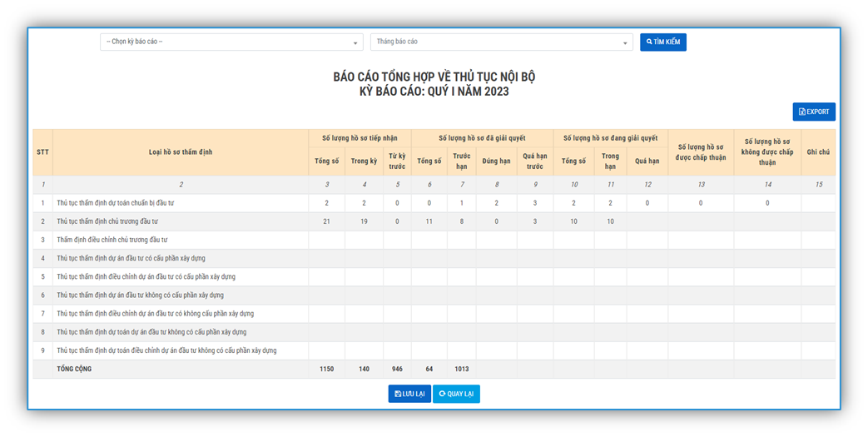868x437 pixels.
Task: Click the 'Ghi chú' column header
Action: point(817,152)
